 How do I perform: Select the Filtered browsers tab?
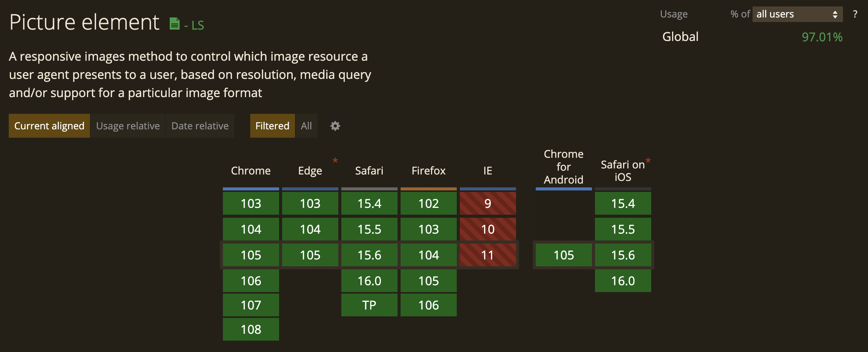(x=272, y=126)
